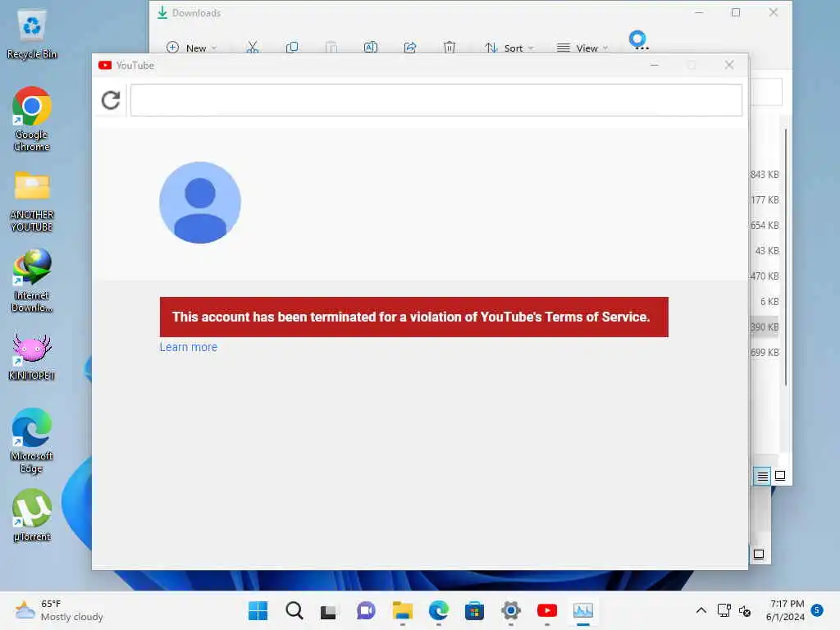Minimize the YouTube window

[x=654, y=65]
